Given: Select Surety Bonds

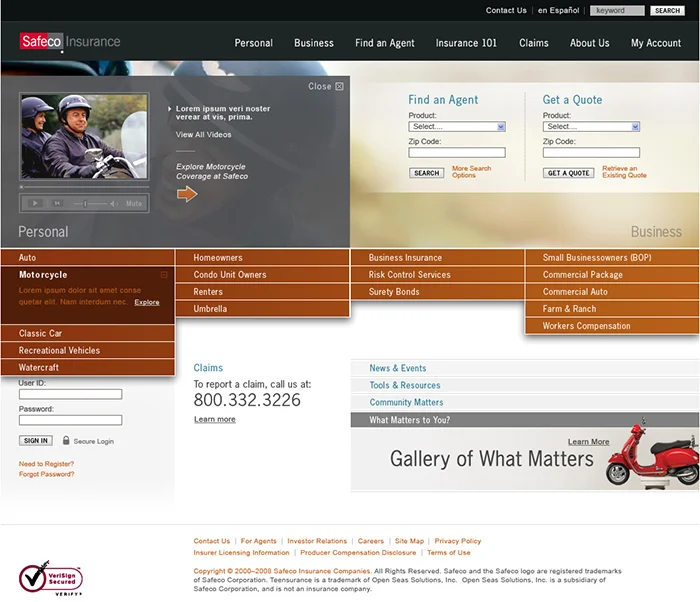Looking at the screenshot, I should (x=438, y=292).
